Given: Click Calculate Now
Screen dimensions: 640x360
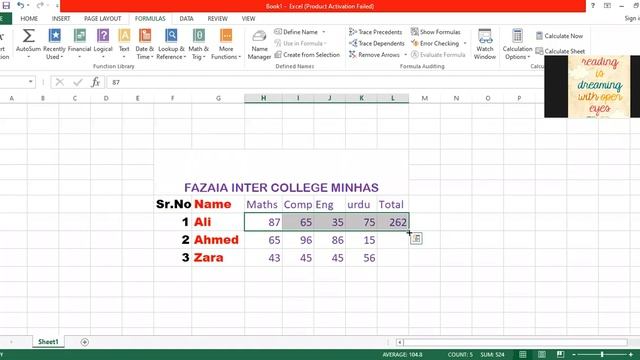Looking at the screenshot, I should (559, 36).
